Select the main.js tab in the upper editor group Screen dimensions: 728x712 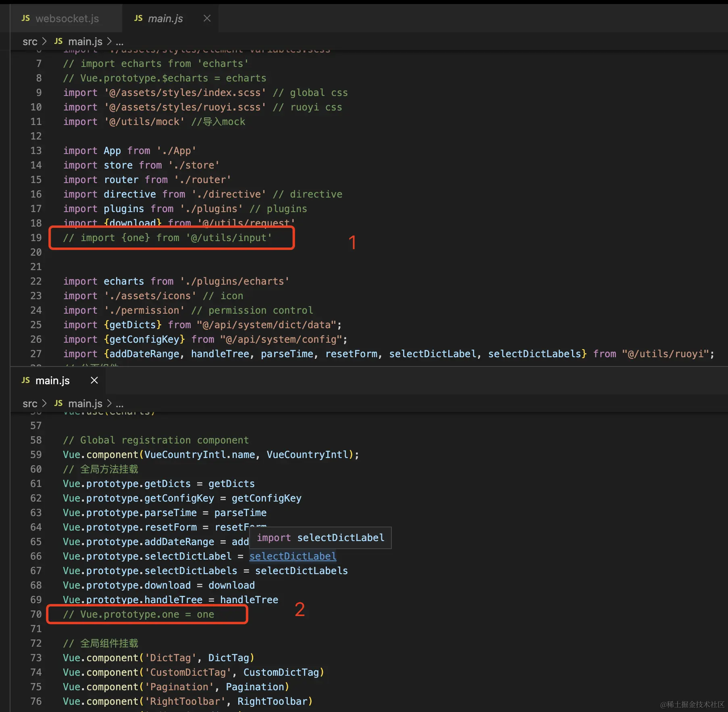point(165,19)
